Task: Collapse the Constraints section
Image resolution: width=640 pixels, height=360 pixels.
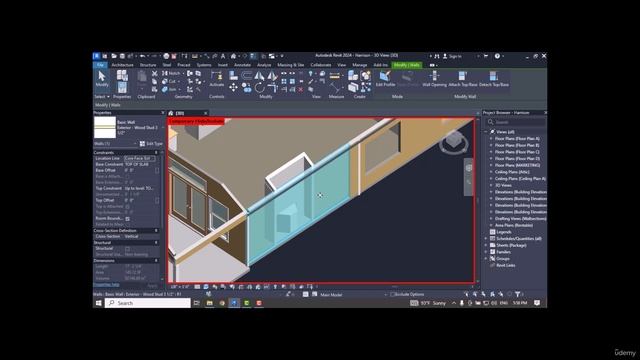Action: click(x=156, y=153)
